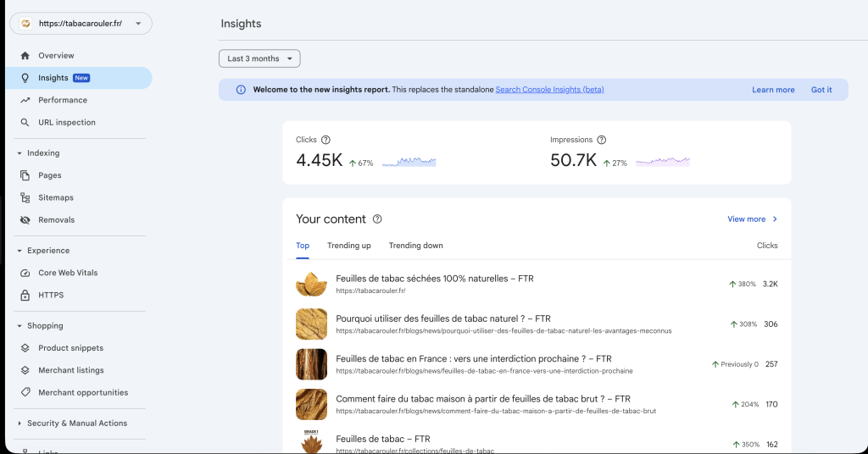
Task: Click the help icon beside Impressions
Action: (601, 140)
